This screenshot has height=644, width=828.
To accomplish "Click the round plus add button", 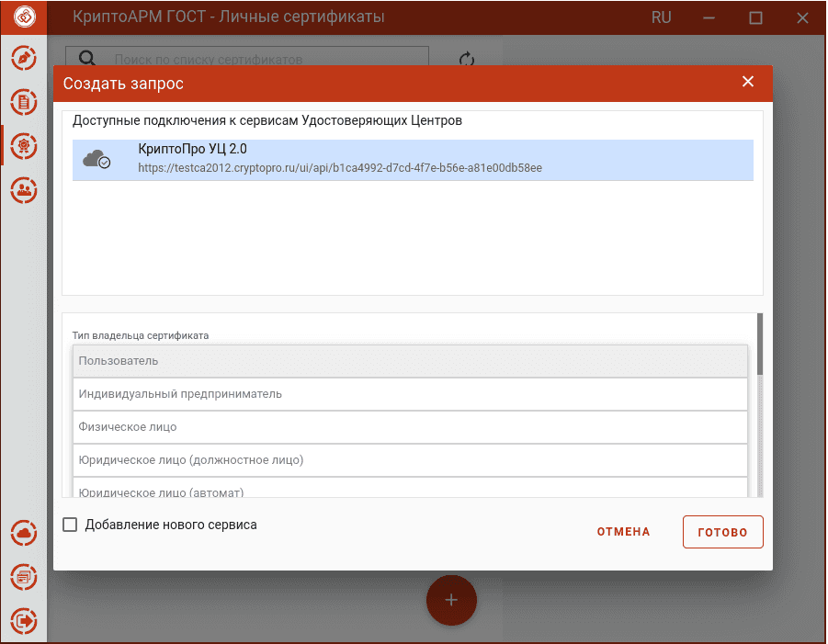I will coord(451,600).
